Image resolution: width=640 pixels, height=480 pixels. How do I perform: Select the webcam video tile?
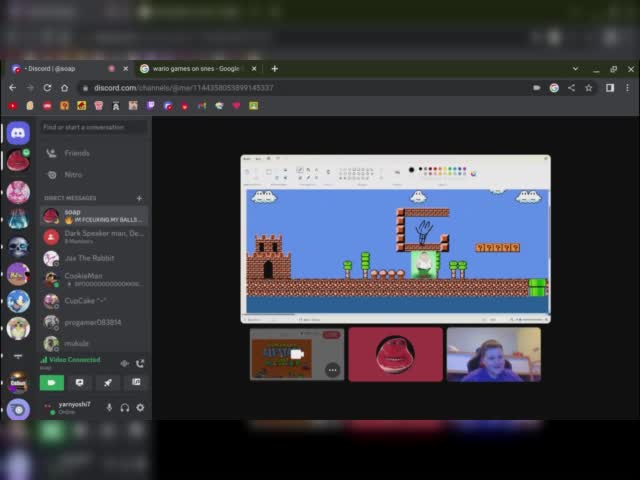[x=494, y=354]
